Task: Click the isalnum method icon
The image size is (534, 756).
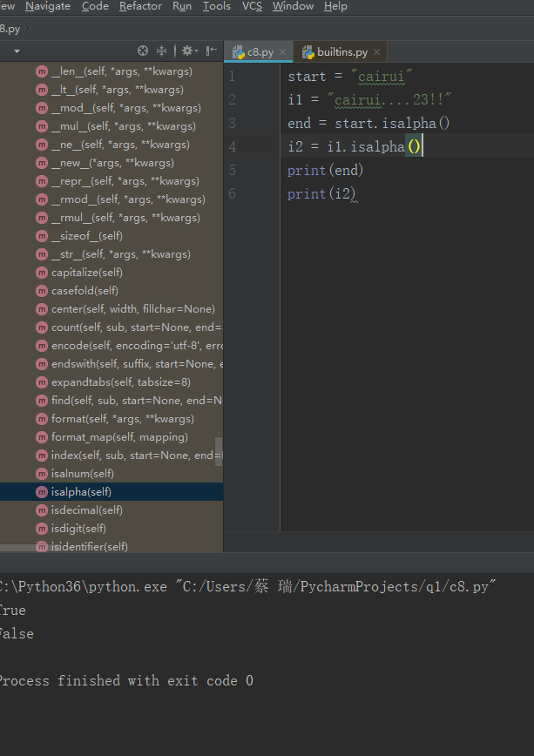Action: point(42,474)
